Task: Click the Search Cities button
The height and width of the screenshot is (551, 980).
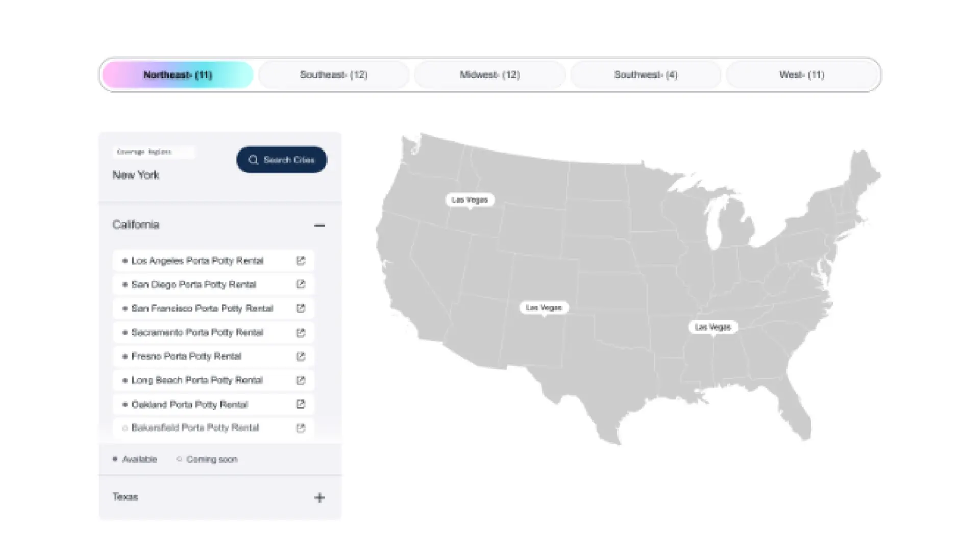Action: tap(282, 160)
